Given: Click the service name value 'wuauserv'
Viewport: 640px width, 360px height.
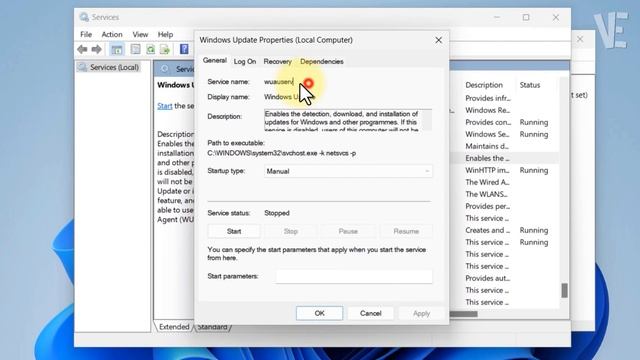Looking at the screenshot, I should [278, 82].
